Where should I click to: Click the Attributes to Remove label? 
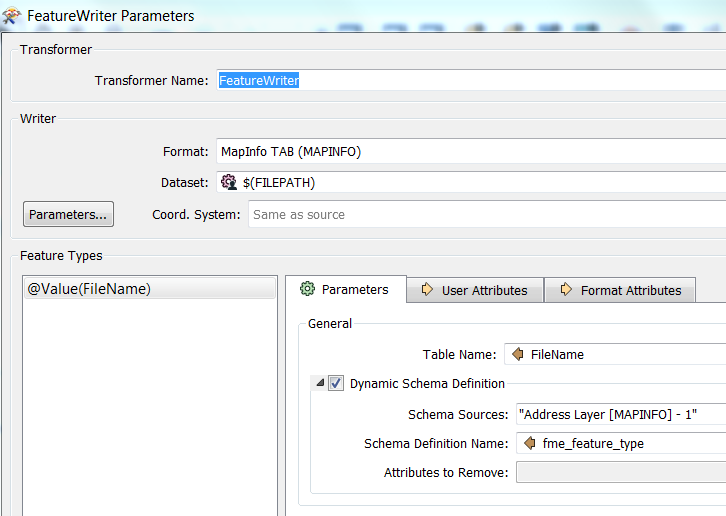(446, 472)
